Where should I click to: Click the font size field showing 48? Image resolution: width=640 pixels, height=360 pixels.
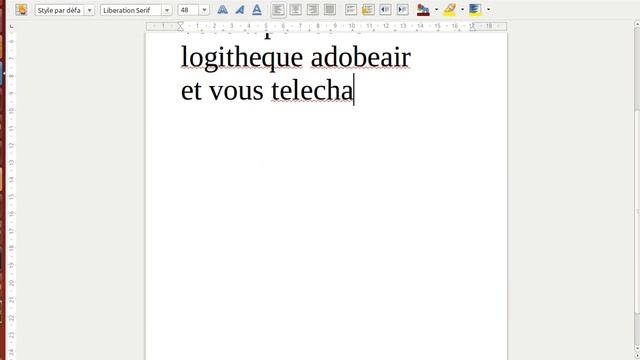(188, 10)
